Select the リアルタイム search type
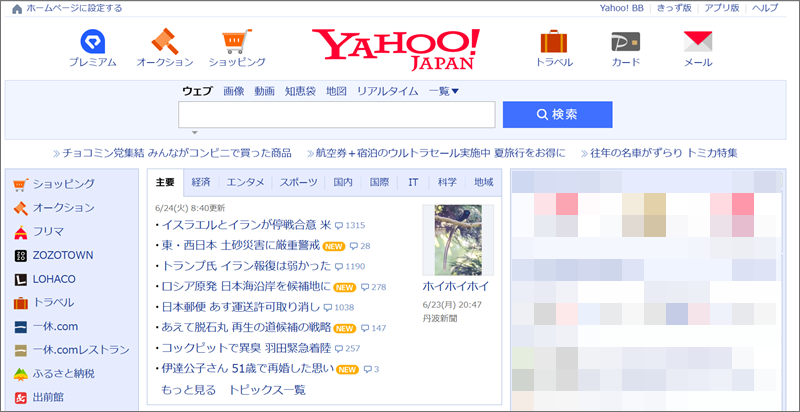The image size is (800, 412). point(388,91)
